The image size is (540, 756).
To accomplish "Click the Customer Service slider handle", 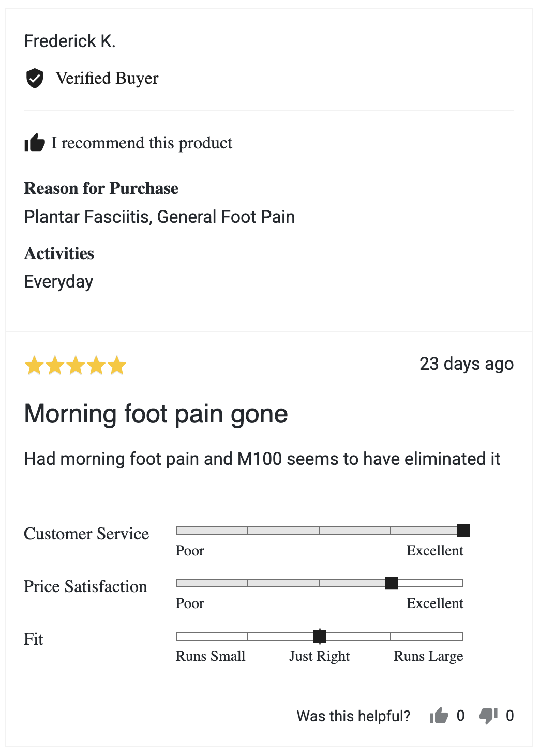I will [463, 531].
